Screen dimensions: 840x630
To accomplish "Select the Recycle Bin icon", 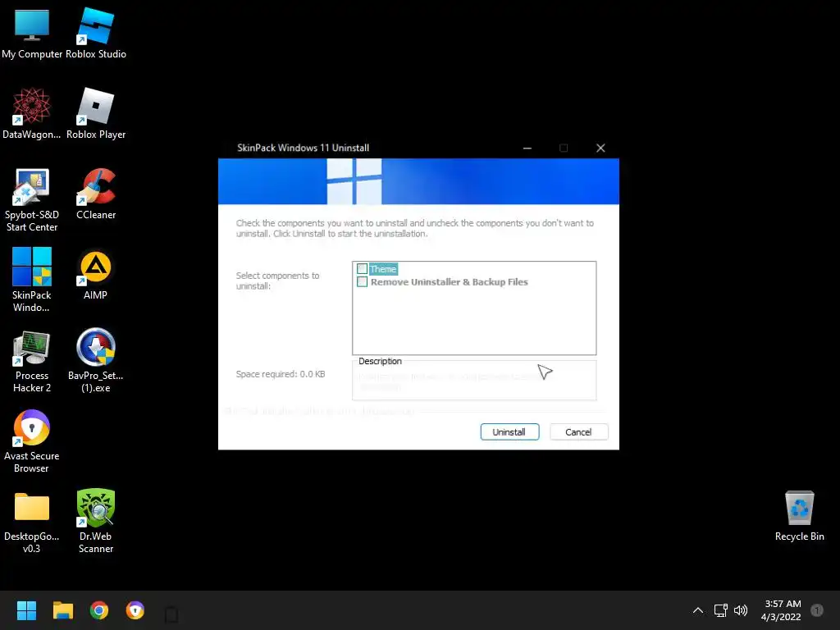I will pyautogui.click(x=799, y=516).
